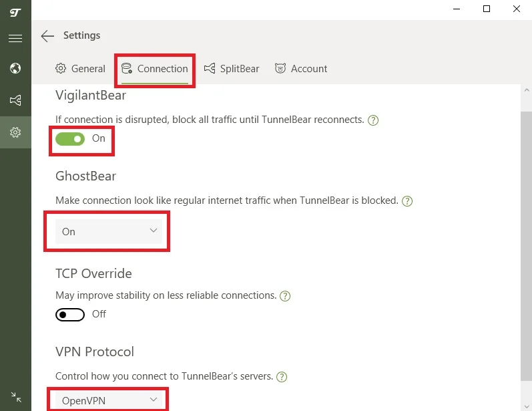This screenshot has height=411, width=532.
Task: Open the GhostBear On dropdown
Action: pyautogui.click(x=109, y=231)
